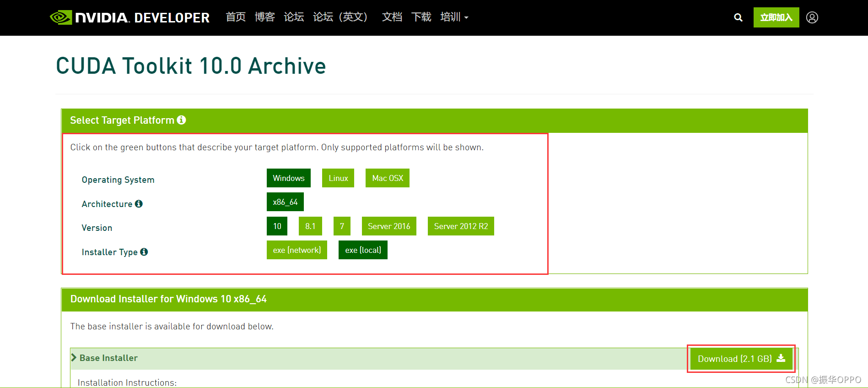Open the search magnifier icon
Viewport: 868px width, 388px height.
click(738, 17)
